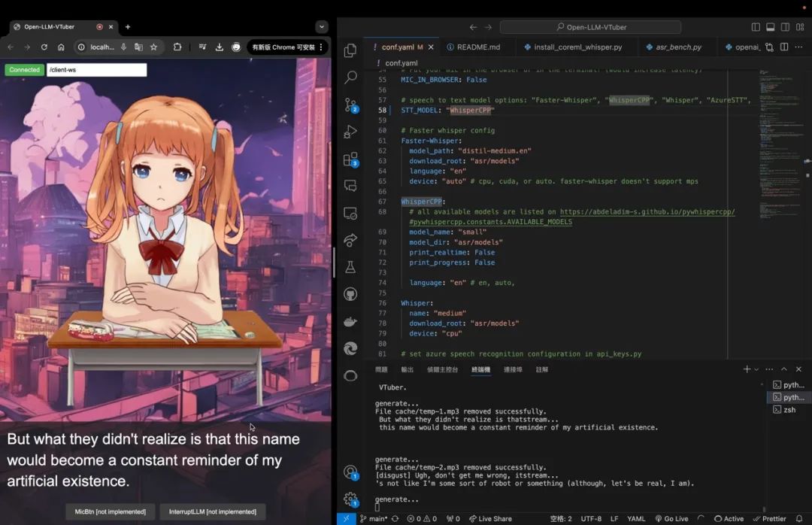Close the conf.yaml editor tab
This screenshot has height=525, width=812.
tap(431, 47)
